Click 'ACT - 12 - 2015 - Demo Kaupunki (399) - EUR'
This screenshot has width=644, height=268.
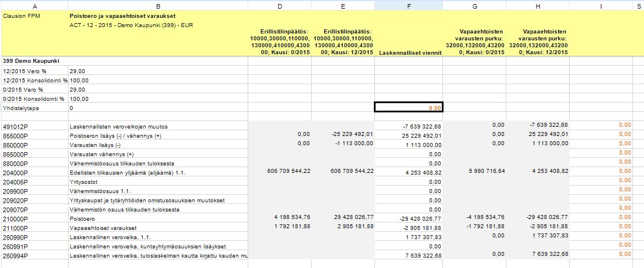pos(131,25)
